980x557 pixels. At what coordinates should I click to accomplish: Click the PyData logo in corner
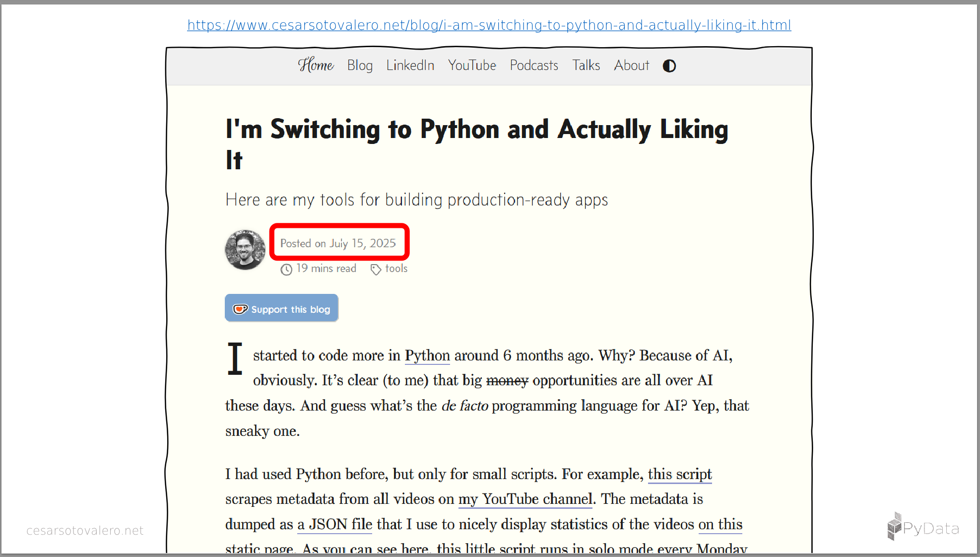923,528
